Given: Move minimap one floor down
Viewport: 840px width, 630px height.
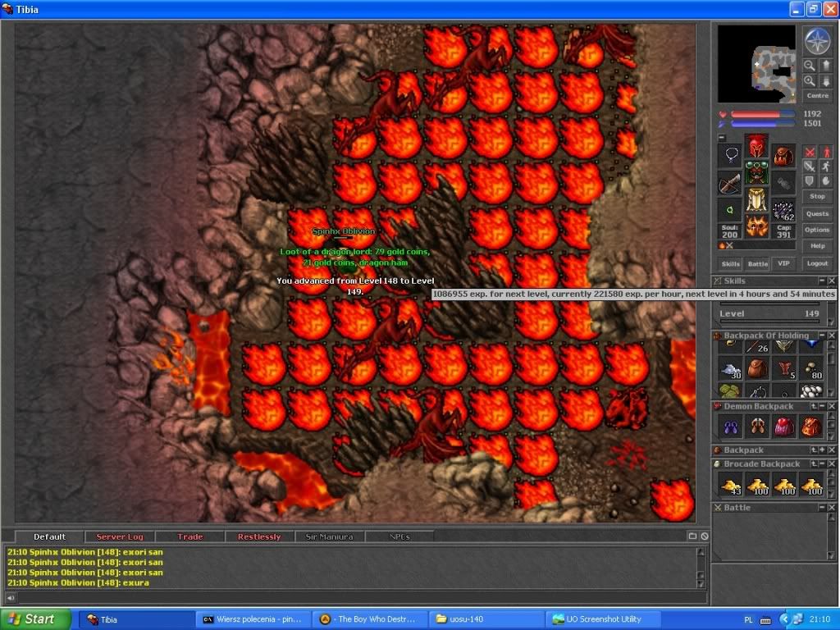Looking at the screenshot, I should tap(825, 81).
